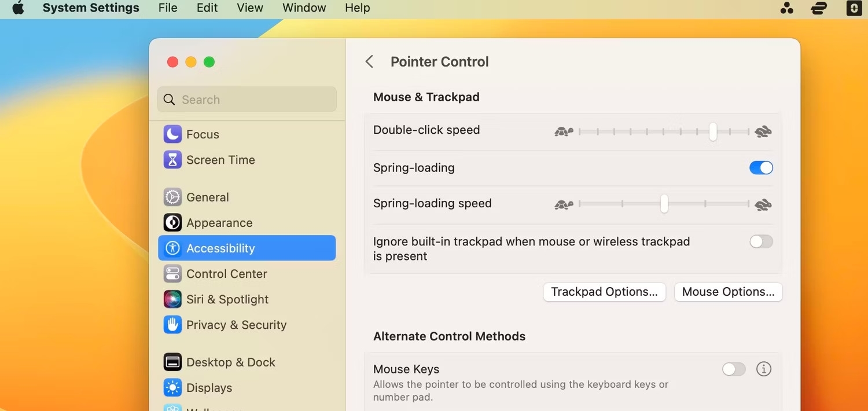
Task: Open the Apple menu logo
Action: [18, 8]
